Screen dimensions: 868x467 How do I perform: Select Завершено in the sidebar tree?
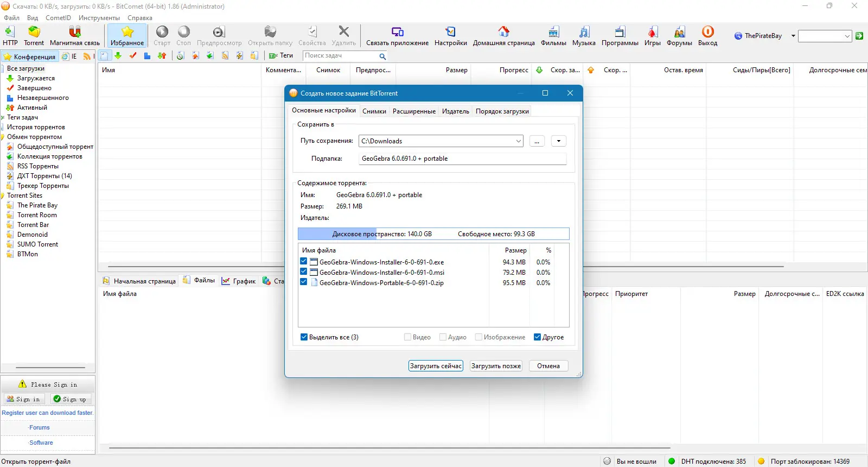34,88
